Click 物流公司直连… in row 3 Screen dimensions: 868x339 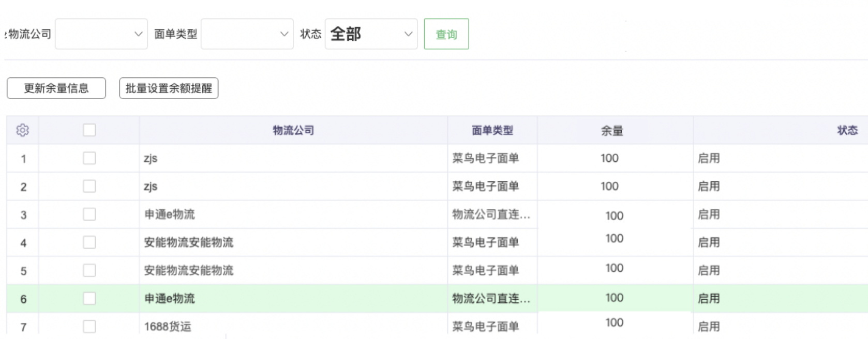[491, 214]
